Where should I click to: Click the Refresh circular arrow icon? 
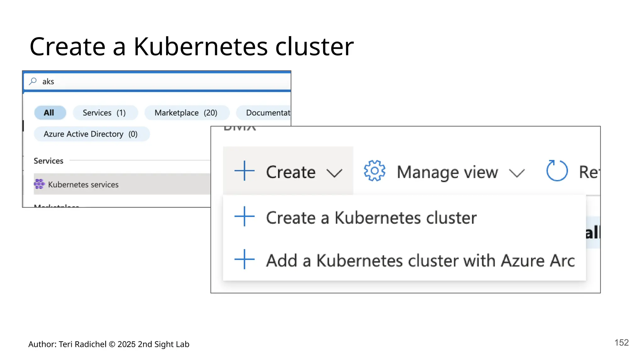[x=557, y=171]
